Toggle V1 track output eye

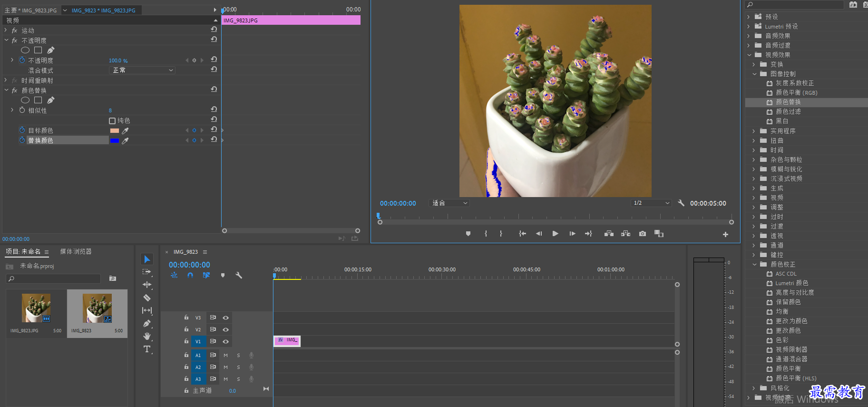(226, 341)
